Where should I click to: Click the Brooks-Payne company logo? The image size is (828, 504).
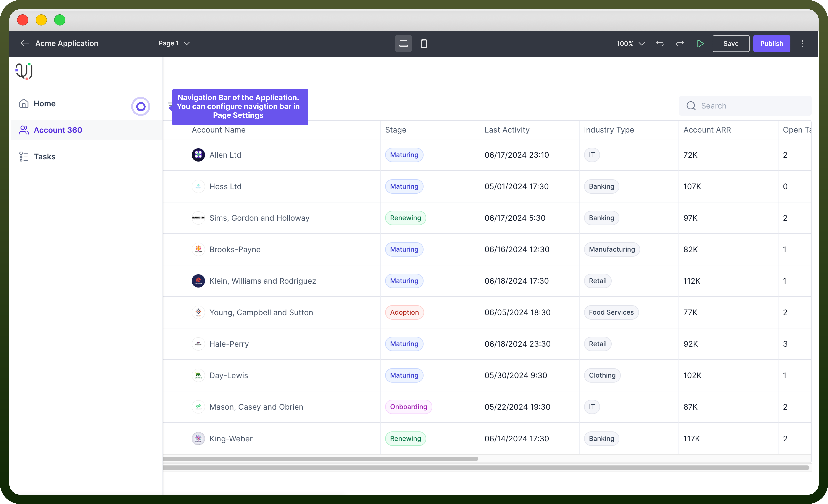tap(198, 249)
